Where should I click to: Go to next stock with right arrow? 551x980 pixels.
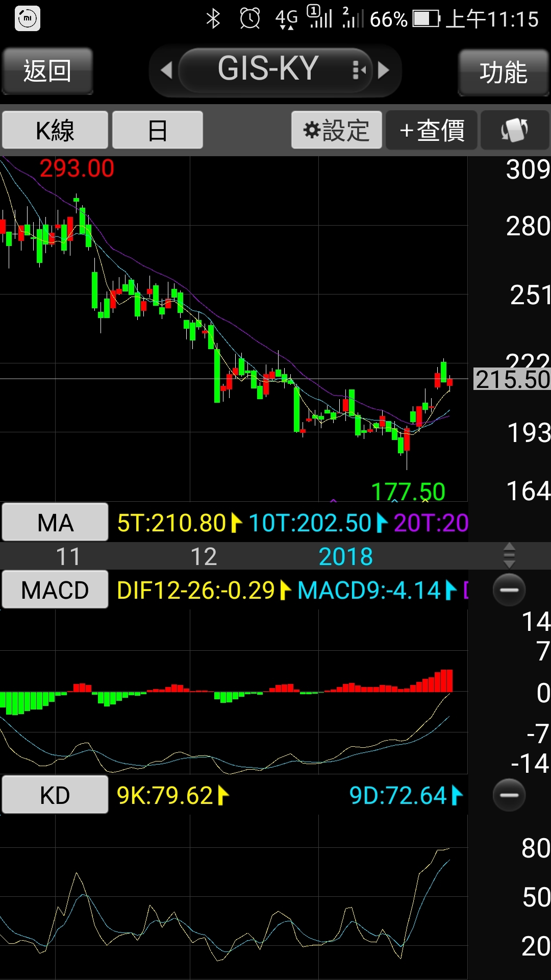point(384,70)
